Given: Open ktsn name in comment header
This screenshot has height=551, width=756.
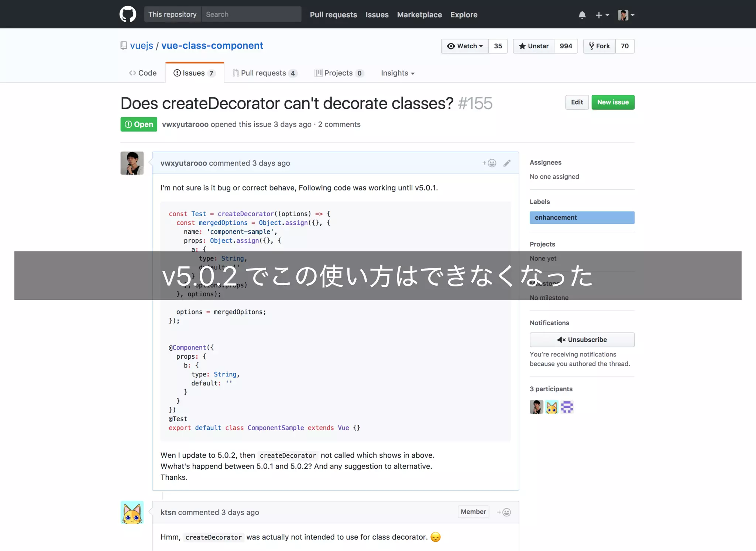Looking at the screenshot, I should (x=168, y=512).
